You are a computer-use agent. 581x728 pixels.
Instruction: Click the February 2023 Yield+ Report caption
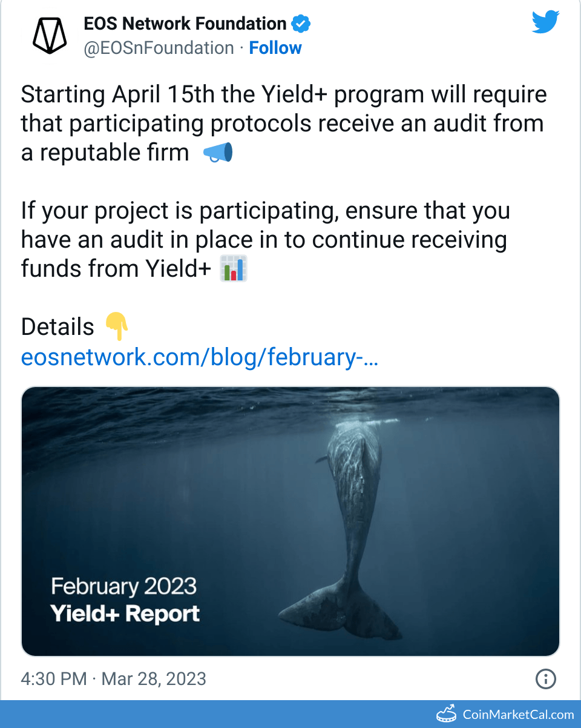click(x=125, y=600)
